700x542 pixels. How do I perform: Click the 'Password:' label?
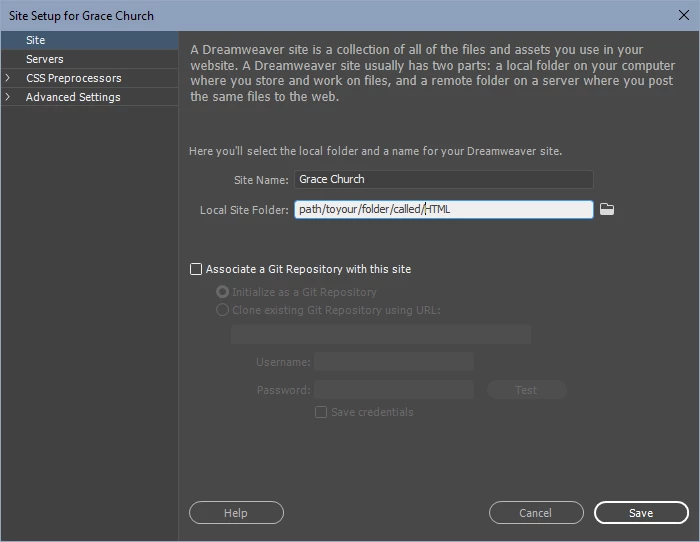click(x=283, y=390)
